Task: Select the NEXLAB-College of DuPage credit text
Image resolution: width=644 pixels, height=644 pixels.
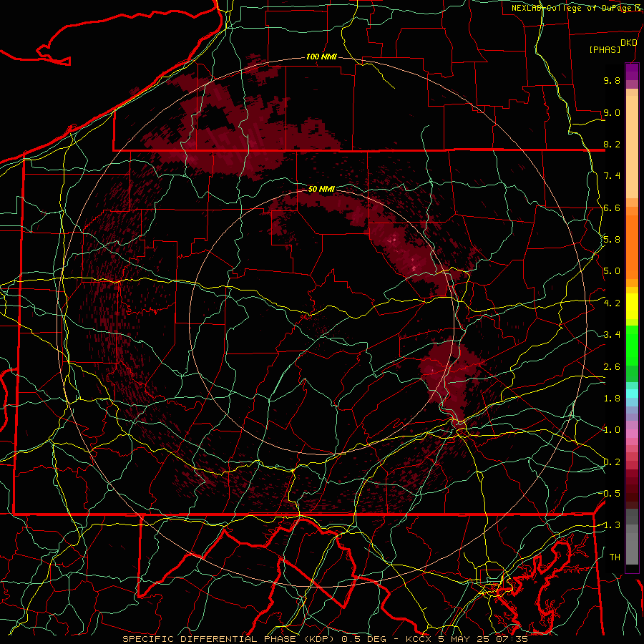Action: 577,8
